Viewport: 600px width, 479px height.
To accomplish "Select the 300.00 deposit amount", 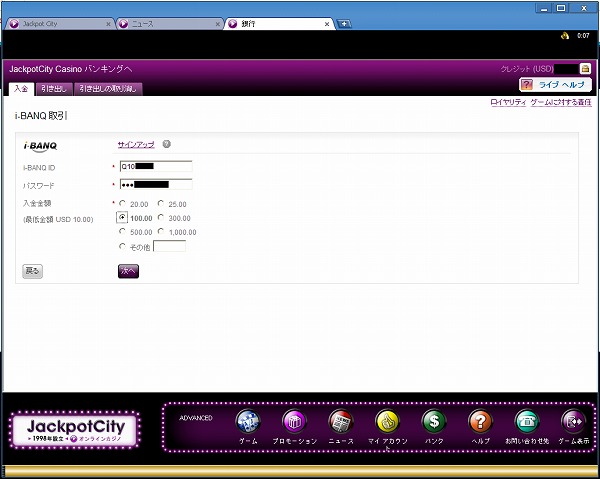I will click(161, 217).
